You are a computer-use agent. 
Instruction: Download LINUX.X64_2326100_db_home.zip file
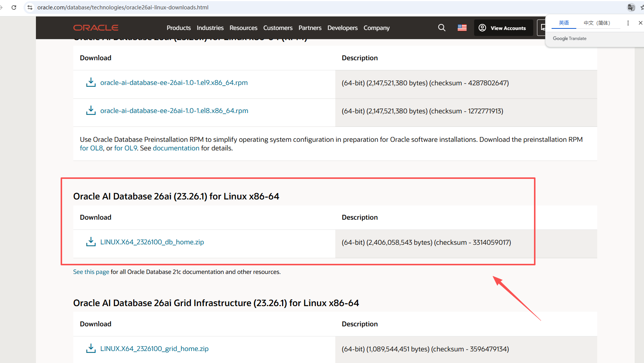coord(152,242)
